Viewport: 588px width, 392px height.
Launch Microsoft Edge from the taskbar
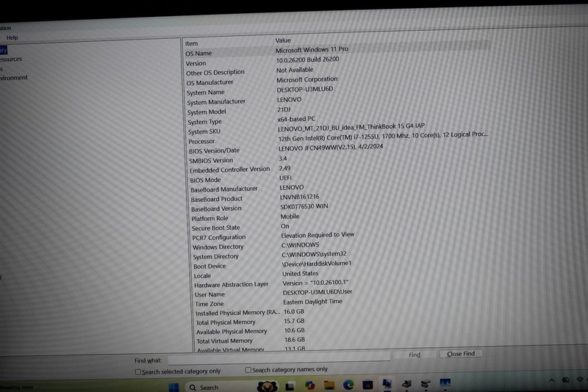[348, 385]
